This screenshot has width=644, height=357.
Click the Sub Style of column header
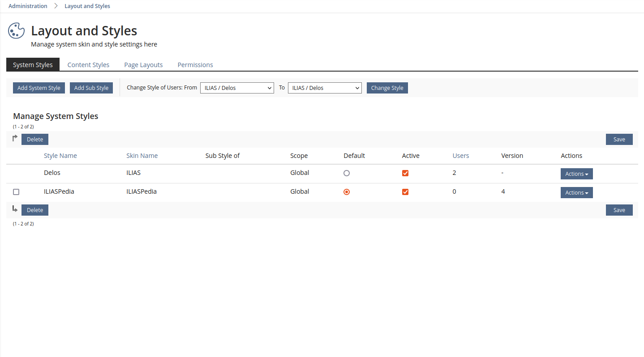point(223,156)
